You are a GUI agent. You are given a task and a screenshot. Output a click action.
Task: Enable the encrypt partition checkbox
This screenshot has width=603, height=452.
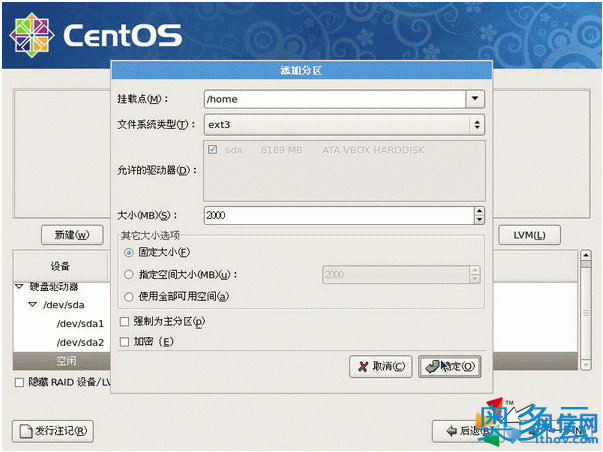coord(124,342)
